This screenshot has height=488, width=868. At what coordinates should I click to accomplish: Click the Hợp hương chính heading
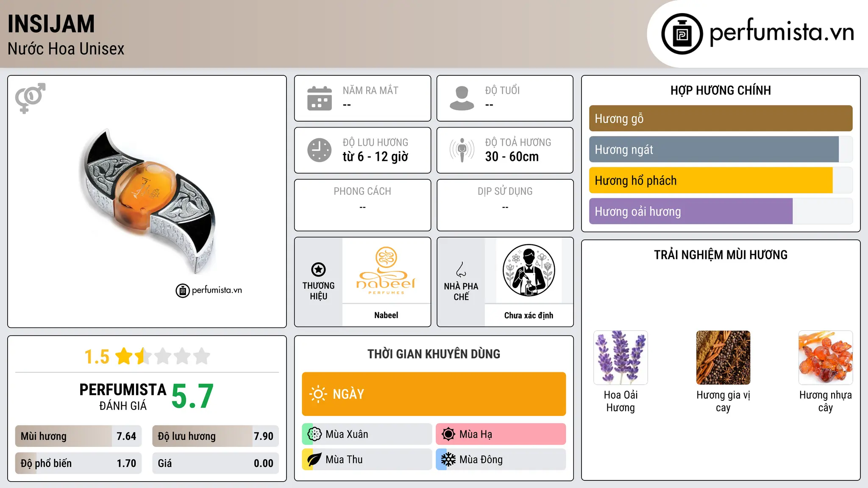(x=721, y=90)
